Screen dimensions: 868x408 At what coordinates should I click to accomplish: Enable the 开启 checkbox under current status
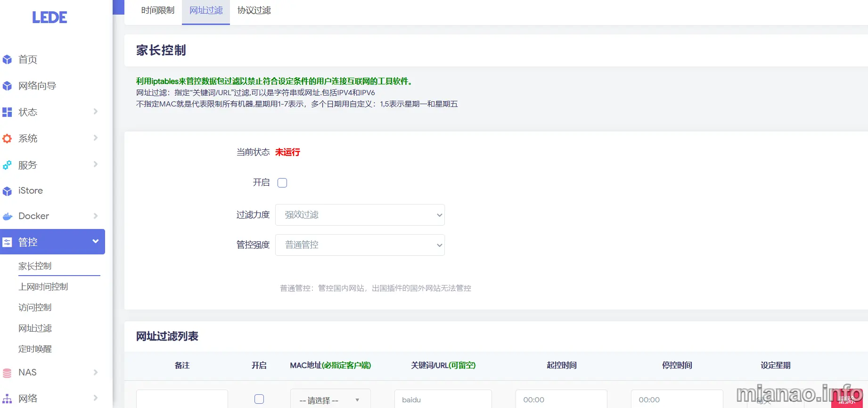tap(282, 183)
